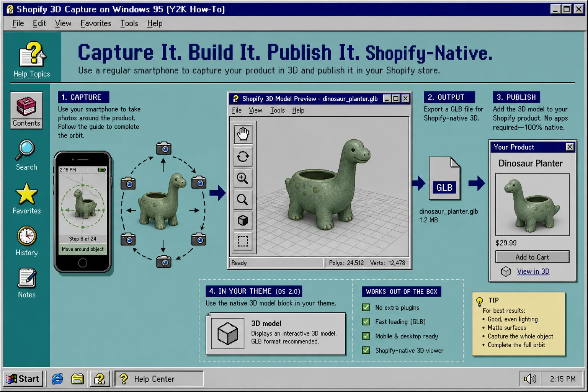Click the $29.99 price text
The height and width of the screenshot is (392, 588).
(x=506, y=243)
